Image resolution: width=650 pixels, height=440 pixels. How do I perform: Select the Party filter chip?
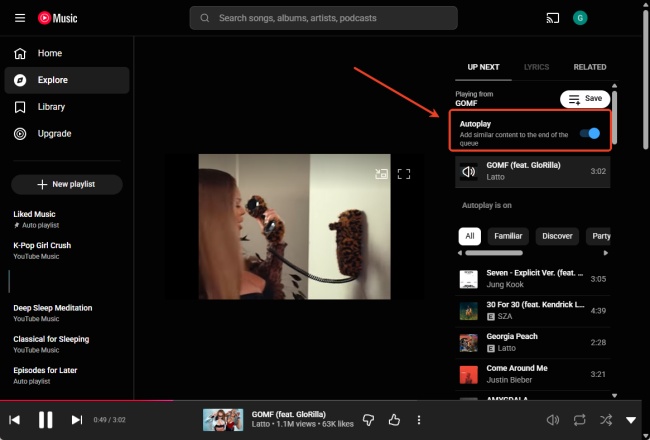point(599,236)
